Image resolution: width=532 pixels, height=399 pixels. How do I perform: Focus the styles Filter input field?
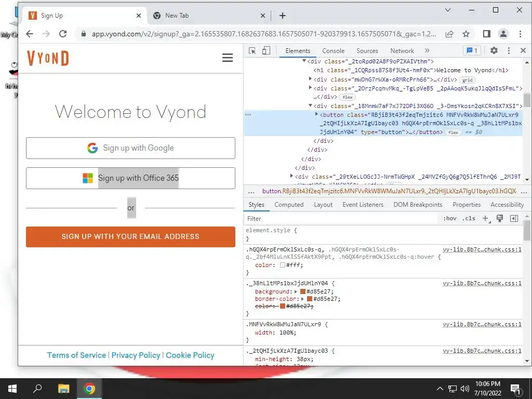341,219
